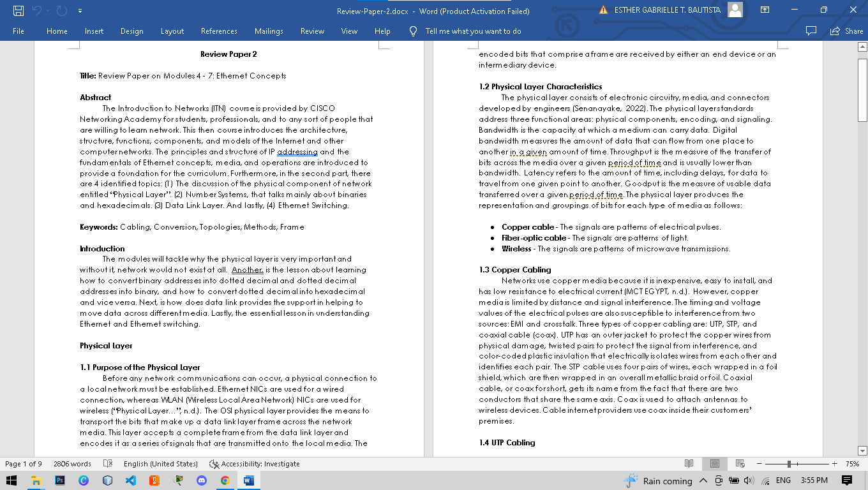Open Google Chrome from the taskbar
Viewport: 868px width, 490px height.
[x=225, y=480]
